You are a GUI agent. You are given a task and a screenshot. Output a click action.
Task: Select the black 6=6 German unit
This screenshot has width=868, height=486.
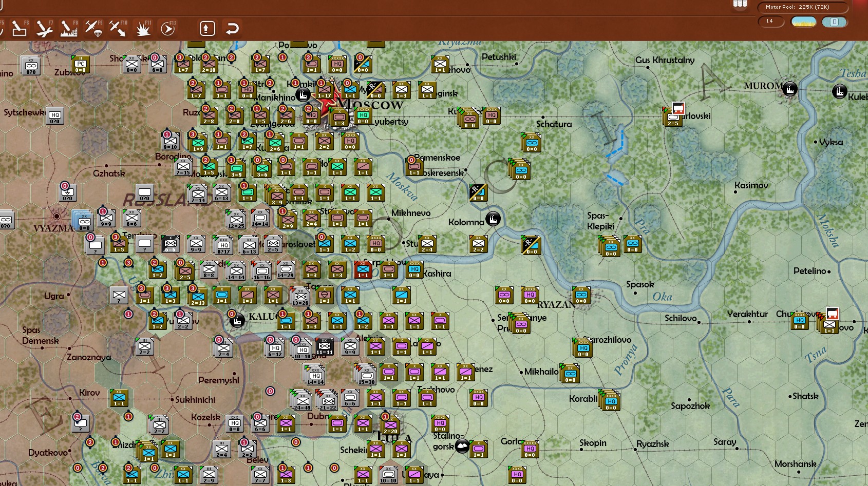(x=170, y=244)
